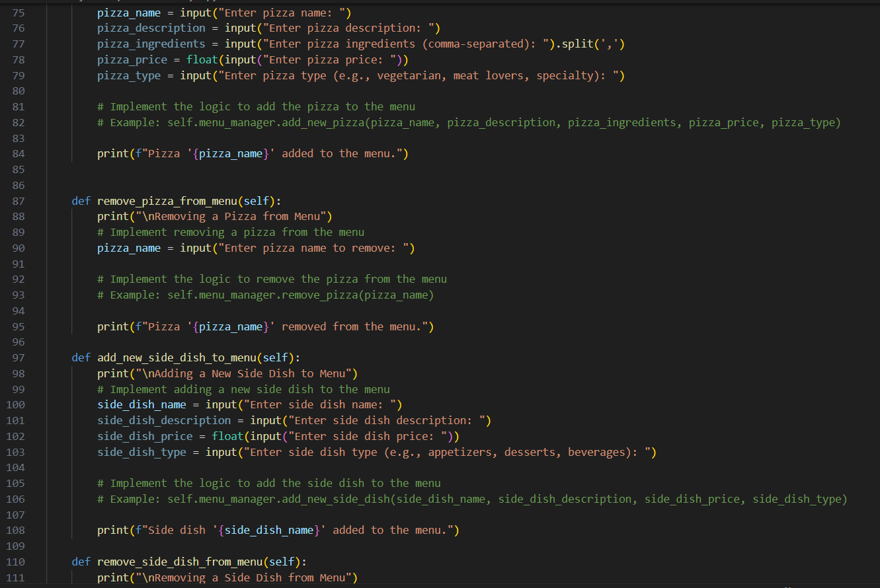Click the print statement "added to the menu" on line 84

point(253,154)
